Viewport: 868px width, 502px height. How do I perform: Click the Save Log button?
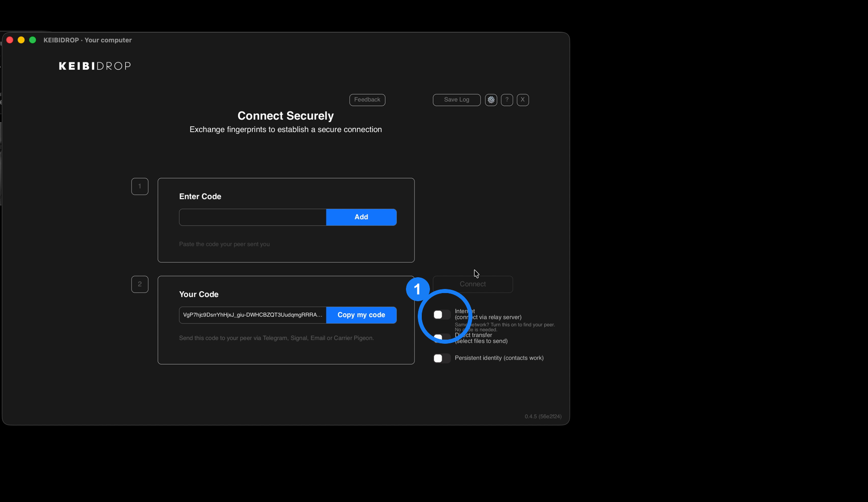pyautogui.click(x=457, y=100)
